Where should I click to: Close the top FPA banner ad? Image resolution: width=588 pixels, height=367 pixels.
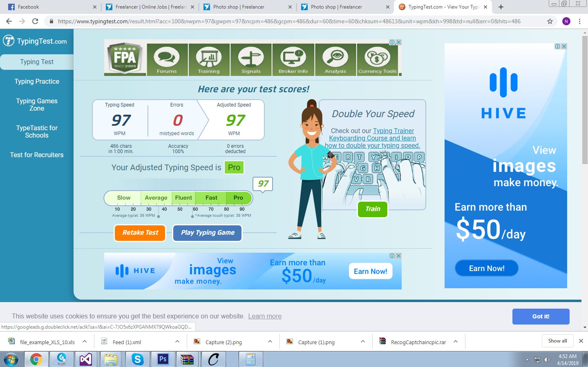coord(398,42)
